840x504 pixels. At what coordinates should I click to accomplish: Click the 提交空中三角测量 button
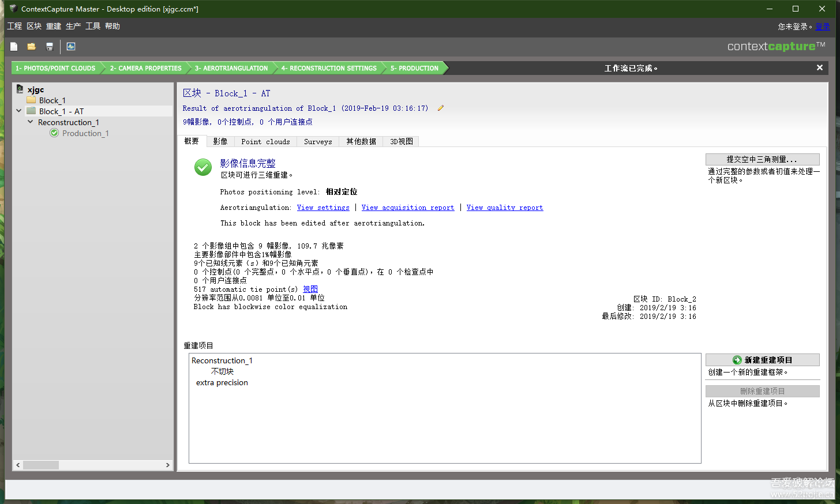[x=762, y=159]
